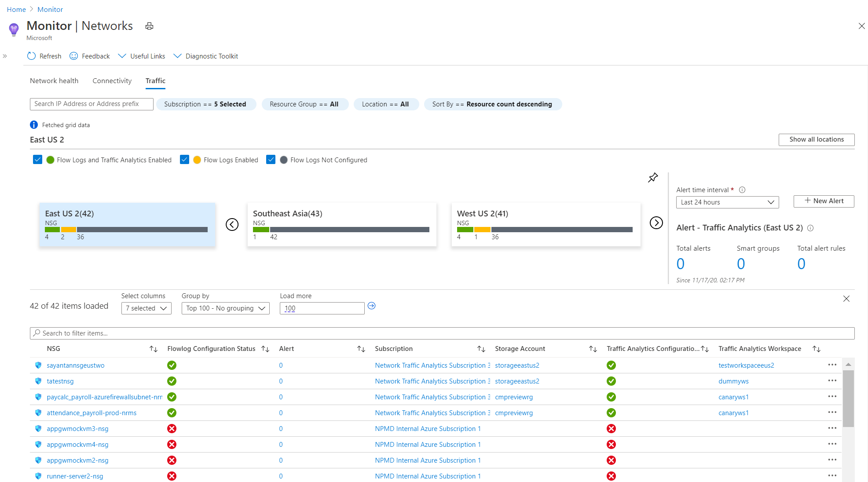Sort by NSG column arrows
Screen dimensions: 868x482
(x=153, y=349)
